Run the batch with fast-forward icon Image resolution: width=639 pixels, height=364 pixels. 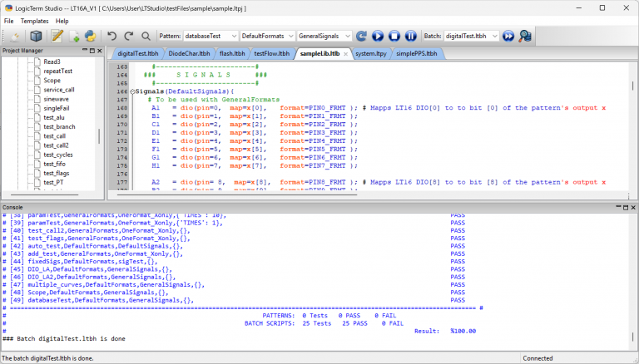[507, 36]
